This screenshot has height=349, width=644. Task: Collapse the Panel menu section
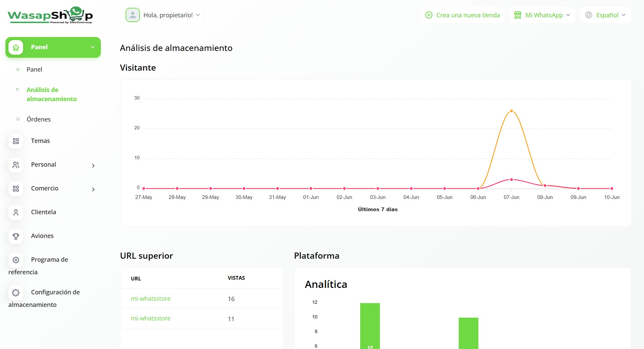(x=92, y=47)
